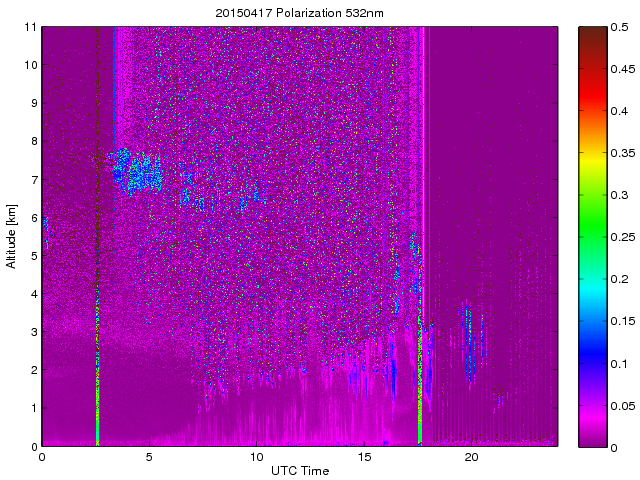The image size is (640, 480).
Task: Click the x-axis tick label 5
Action: (149, 457)
